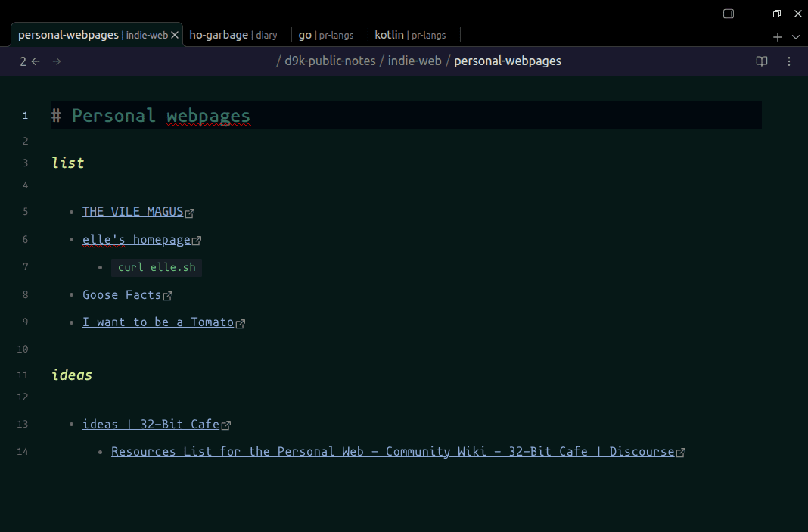Open a new tab with plus icon
This screenshot has width=808, height=532.
click(778, 37)
